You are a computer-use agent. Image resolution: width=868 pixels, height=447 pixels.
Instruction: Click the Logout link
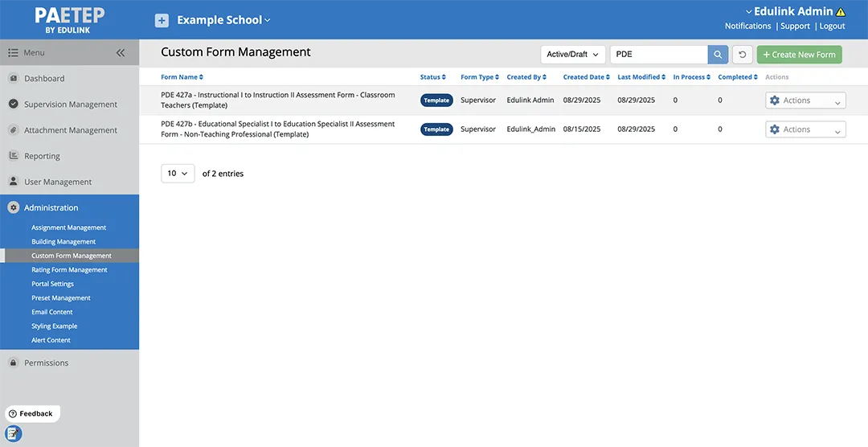[x=832, y=26]
